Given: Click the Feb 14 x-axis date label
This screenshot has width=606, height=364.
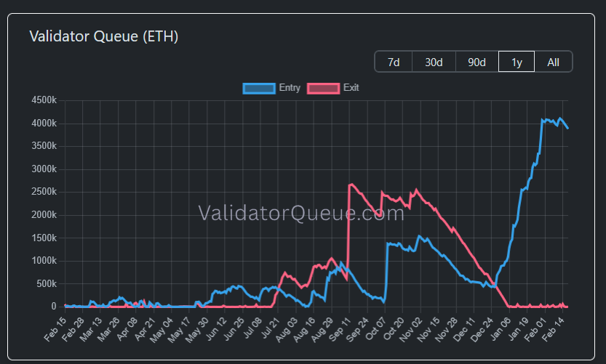Looking at the screenshot, I should pos(554,328).
